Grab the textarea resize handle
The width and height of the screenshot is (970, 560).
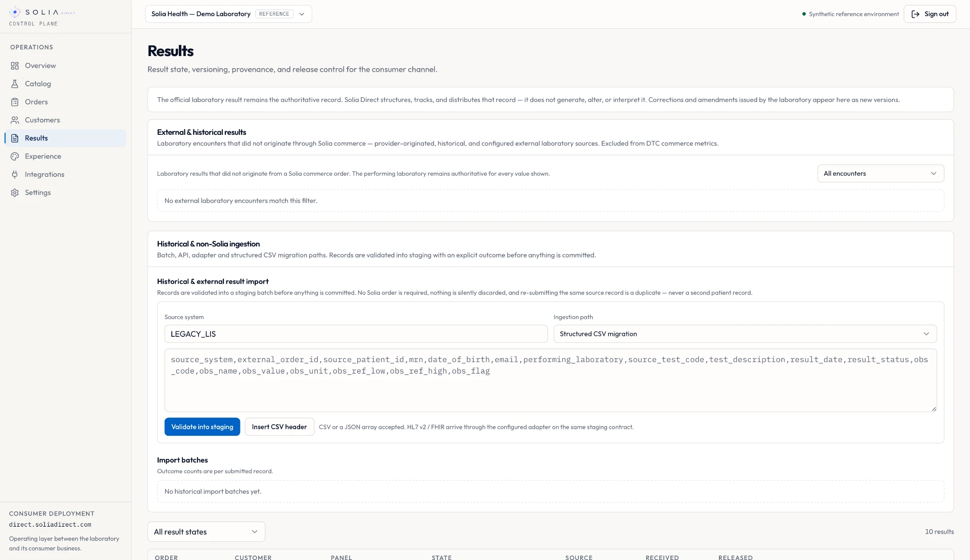934,409
